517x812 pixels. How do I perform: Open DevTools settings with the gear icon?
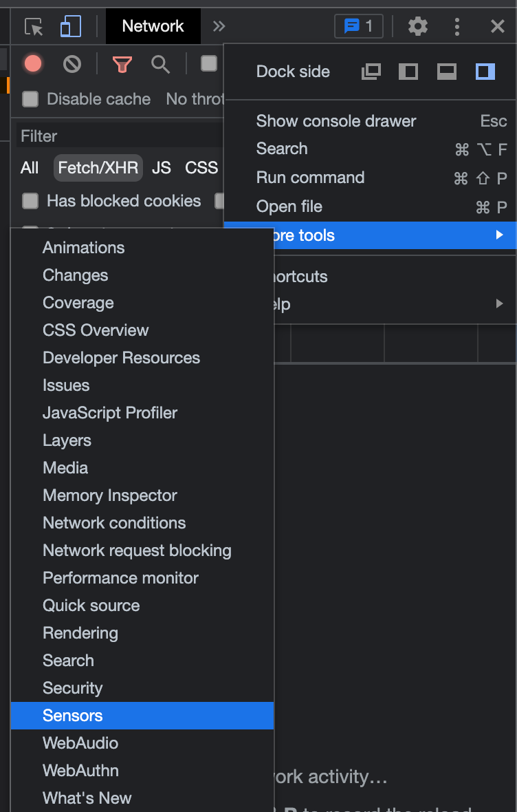(418, 26)
